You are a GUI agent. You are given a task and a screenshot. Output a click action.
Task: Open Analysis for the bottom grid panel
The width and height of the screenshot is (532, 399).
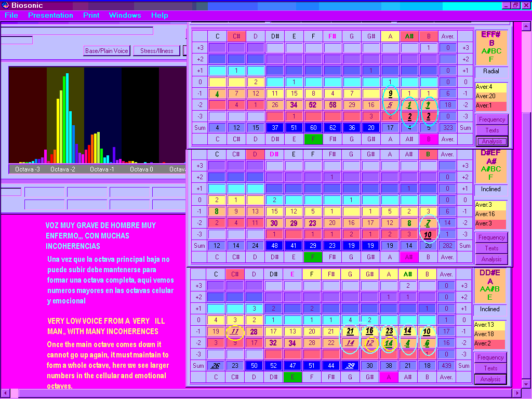tap(490, 379)
